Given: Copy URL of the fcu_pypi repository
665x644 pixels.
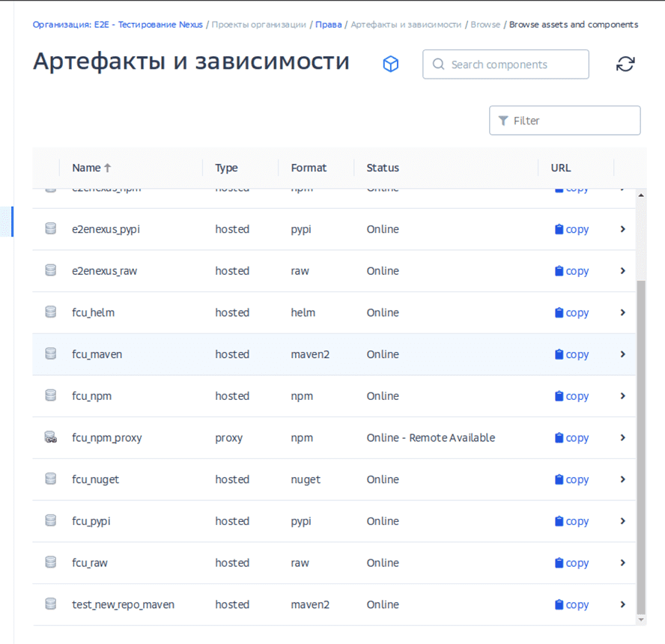Looking at the screenshot, I should 571,521.
